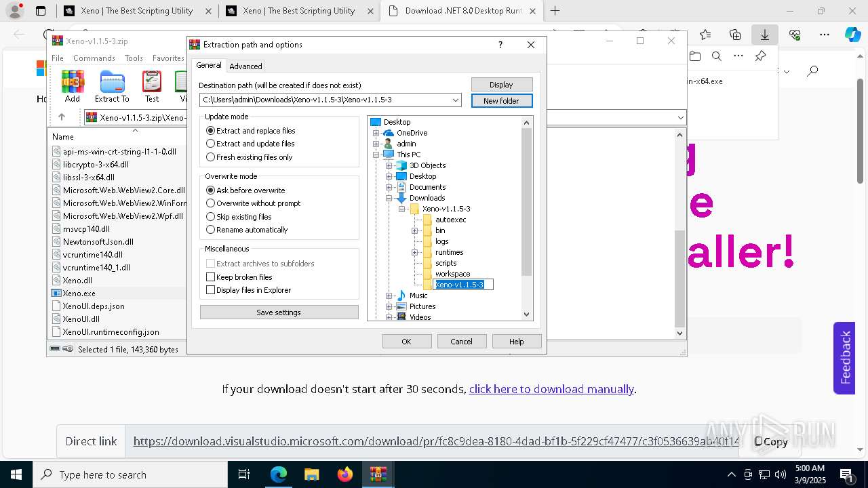868x488 pixels.
Task: Click the New folder button
Action: (502, 101)
